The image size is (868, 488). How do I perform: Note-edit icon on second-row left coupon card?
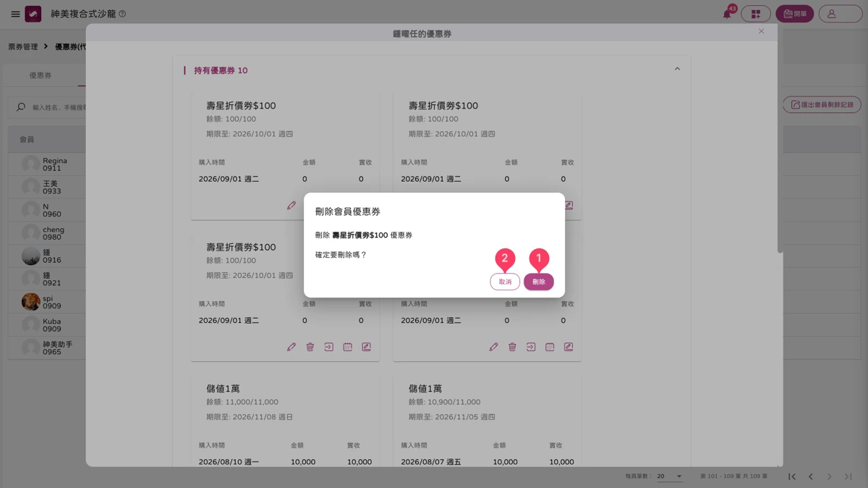point(366,347)
